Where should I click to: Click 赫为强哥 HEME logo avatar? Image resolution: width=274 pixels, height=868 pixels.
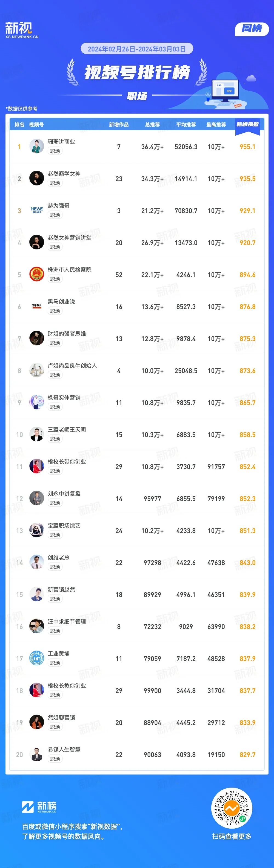pyautogui.click(x=36, y=211)
